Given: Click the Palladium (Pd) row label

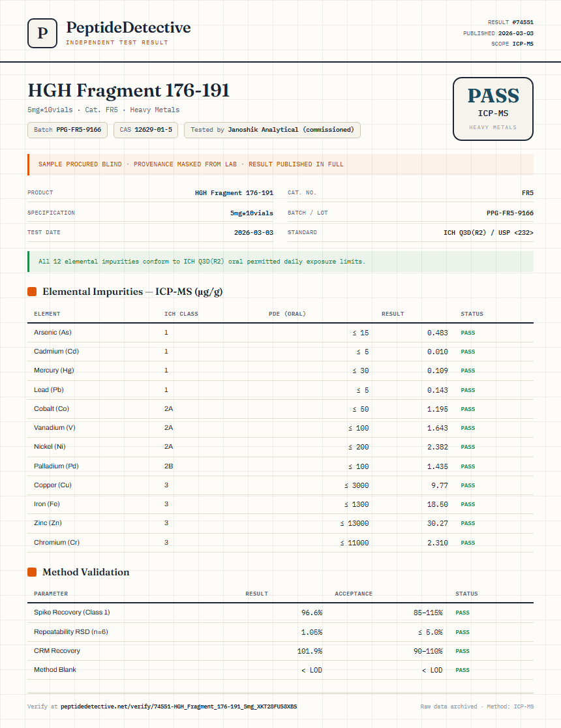Looking at the screenshot, I should (56, 466).
